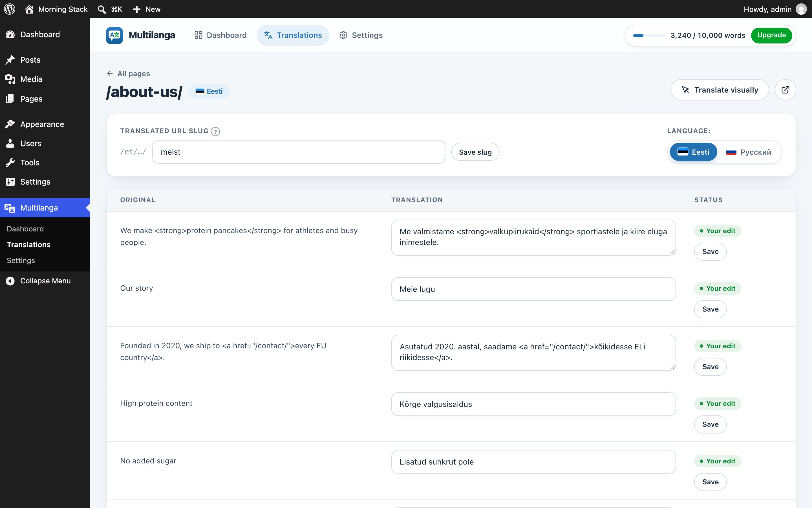Click the Multilanga logo icon
The height and width of the screenshot is (508, 812).
pos(114,35)
